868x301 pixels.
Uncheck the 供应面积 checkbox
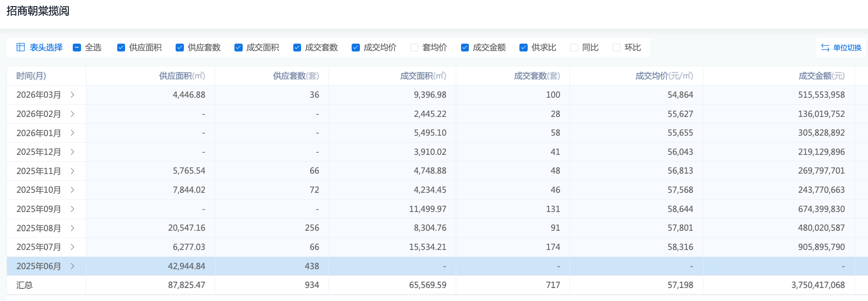tap(121, 48)
